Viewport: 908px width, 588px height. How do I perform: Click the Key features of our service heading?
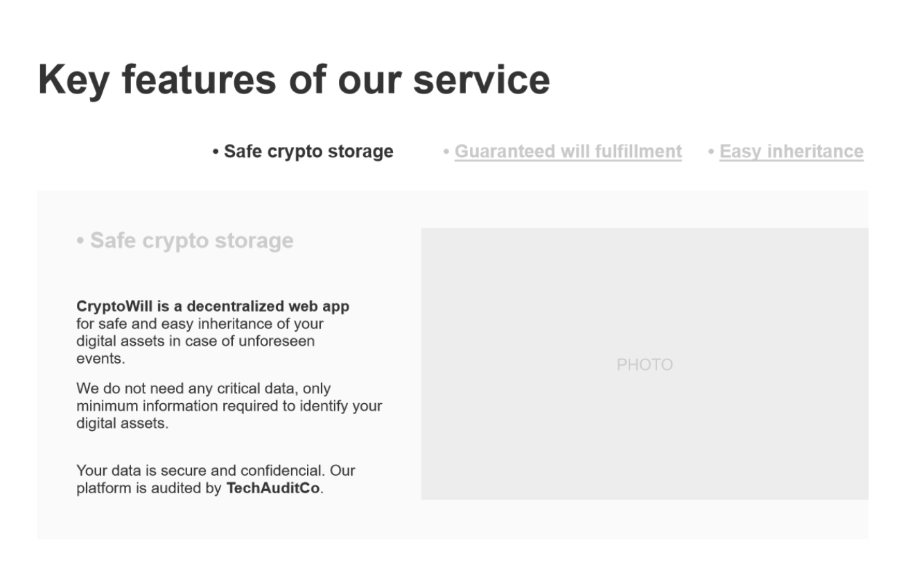click(x=294, y=79)
